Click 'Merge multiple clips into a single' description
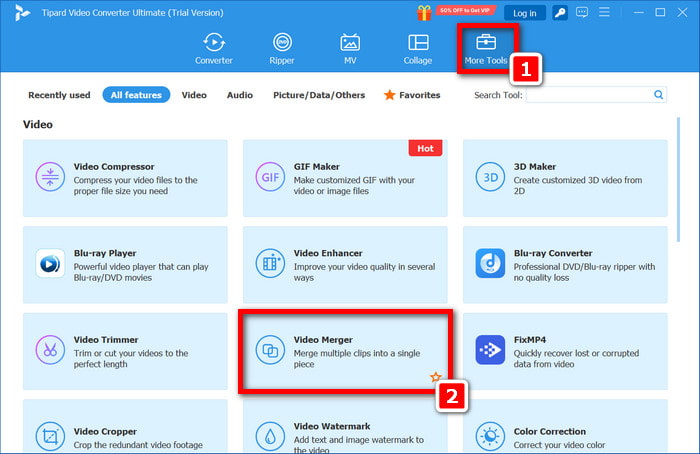Screen dimensions: 700x454 tap(357, 353)
